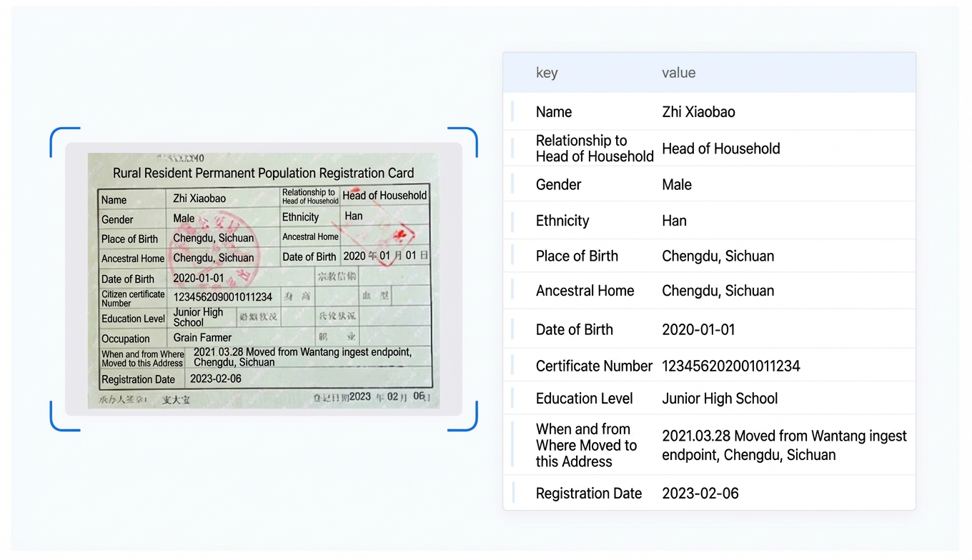Select the scanned registration card image
Screen dimensions: 972x560
[x=264, y=281]
